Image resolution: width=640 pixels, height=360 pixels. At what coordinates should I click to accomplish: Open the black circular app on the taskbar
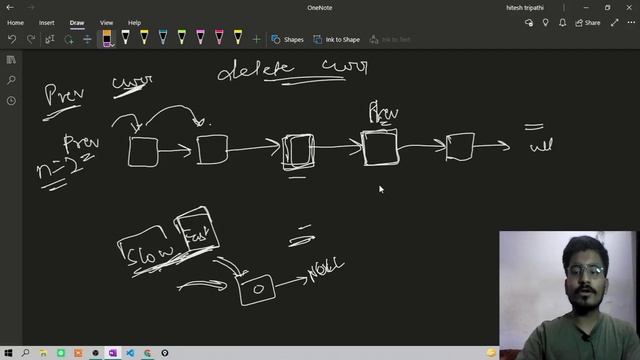point(96,353)
